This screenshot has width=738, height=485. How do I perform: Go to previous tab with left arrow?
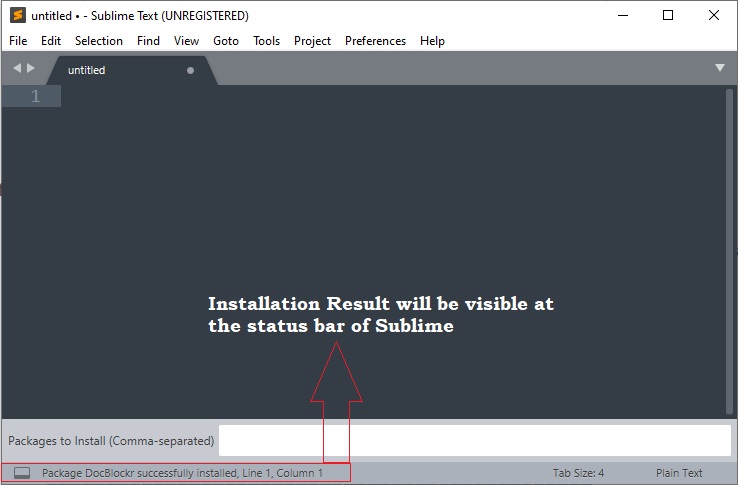17,68
